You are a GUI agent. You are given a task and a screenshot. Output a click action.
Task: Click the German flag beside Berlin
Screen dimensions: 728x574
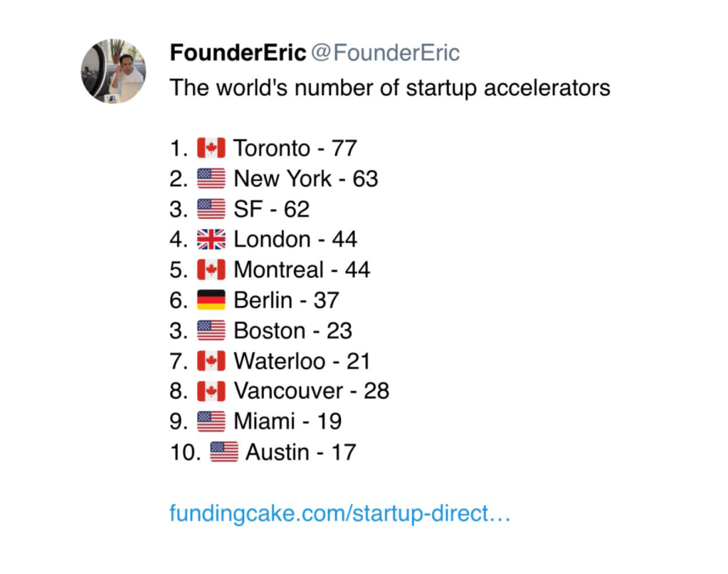211,300
